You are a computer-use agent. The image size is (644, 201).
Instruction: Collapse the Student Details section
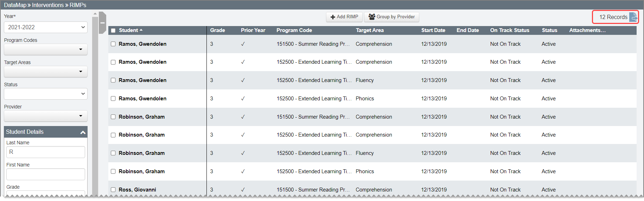(x=83, y=132)
